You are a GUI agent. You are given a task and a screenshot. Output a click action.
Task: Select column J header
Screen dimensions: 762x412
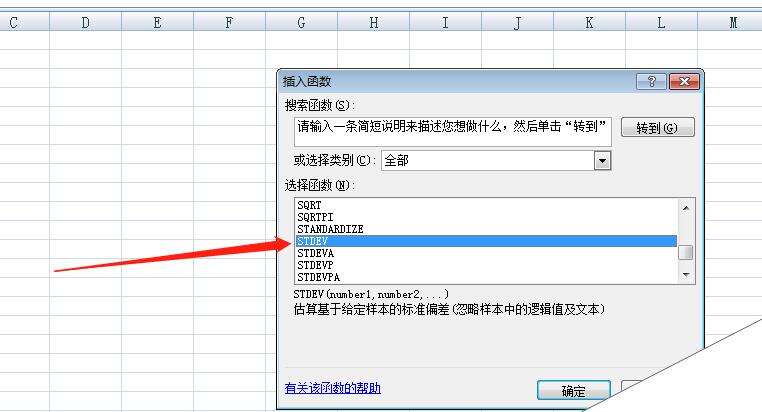click(517, 22)
